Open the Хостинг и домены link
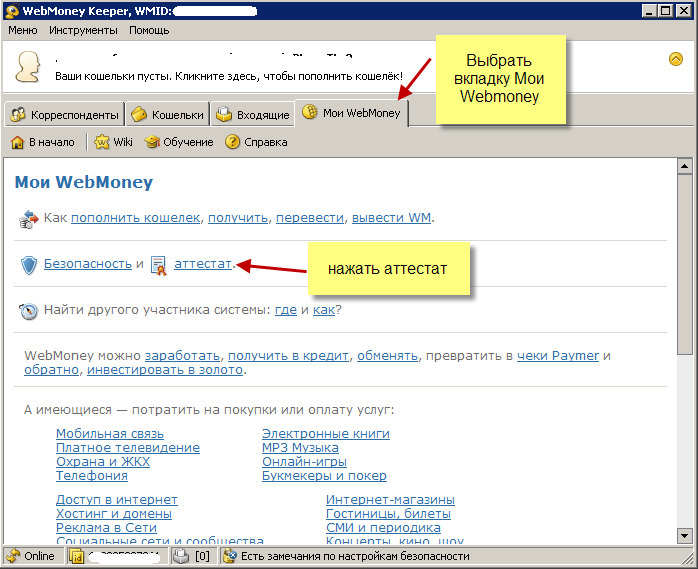 114,514
